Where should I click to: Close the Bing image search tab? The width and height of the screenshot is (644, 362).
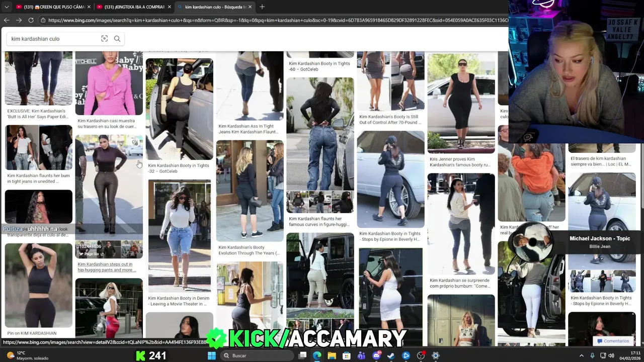tap(250, 7)
